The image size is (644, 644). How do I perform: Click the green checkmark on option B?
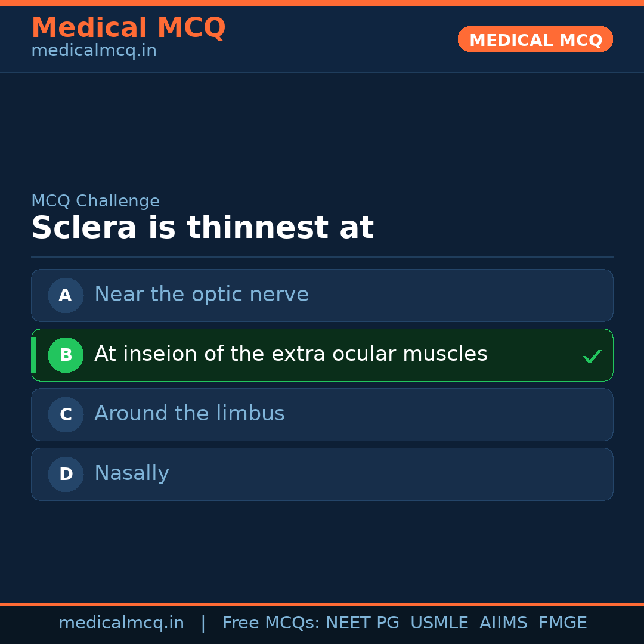pos(592,357)
